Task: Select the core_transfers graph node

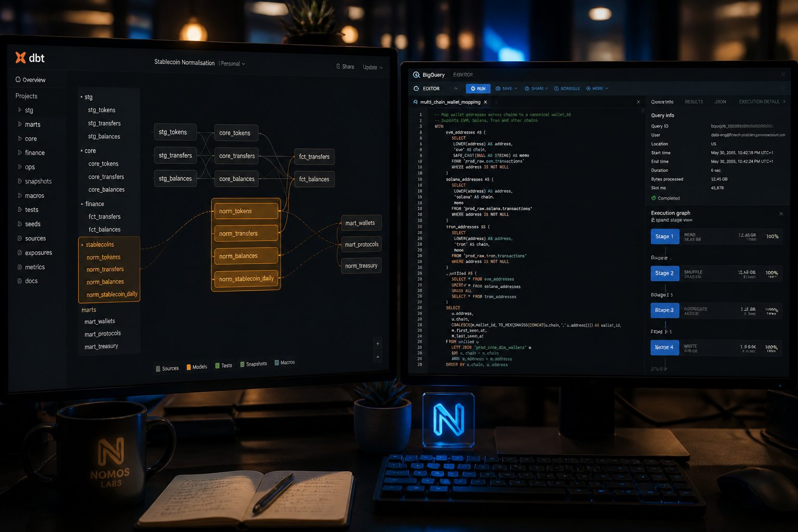Action: tap(236, 155)
